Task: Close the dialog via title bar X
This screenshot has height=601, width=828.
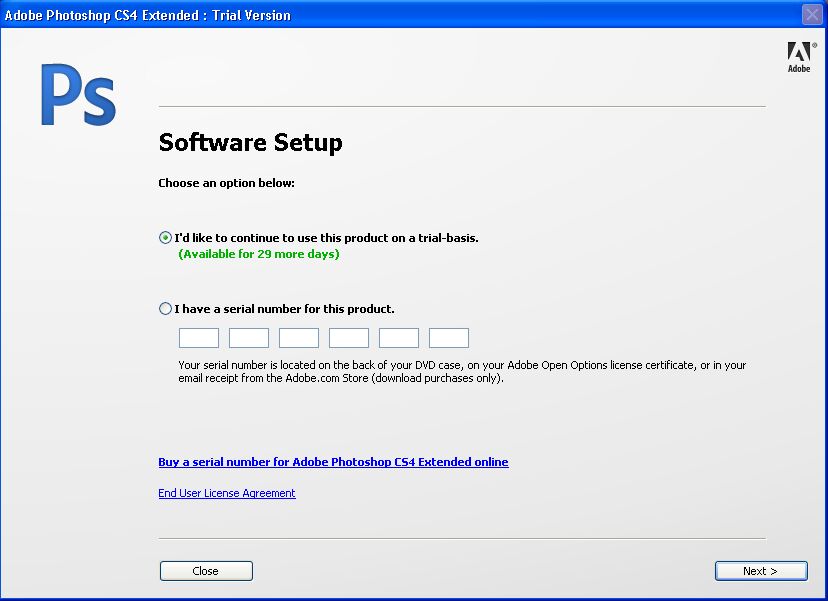Action: 812,14
